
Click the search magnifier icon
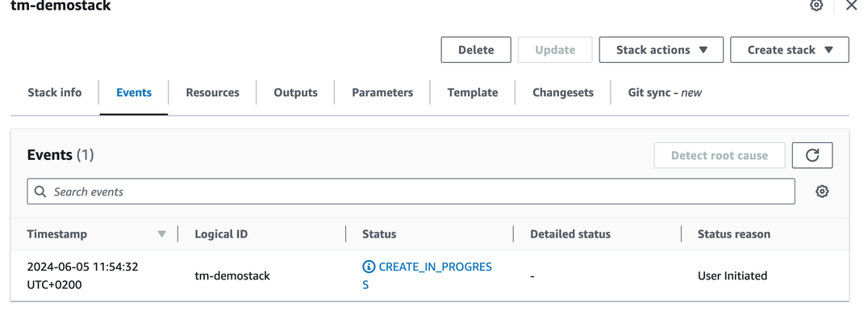pyautogui.click(x=40, y=191)
